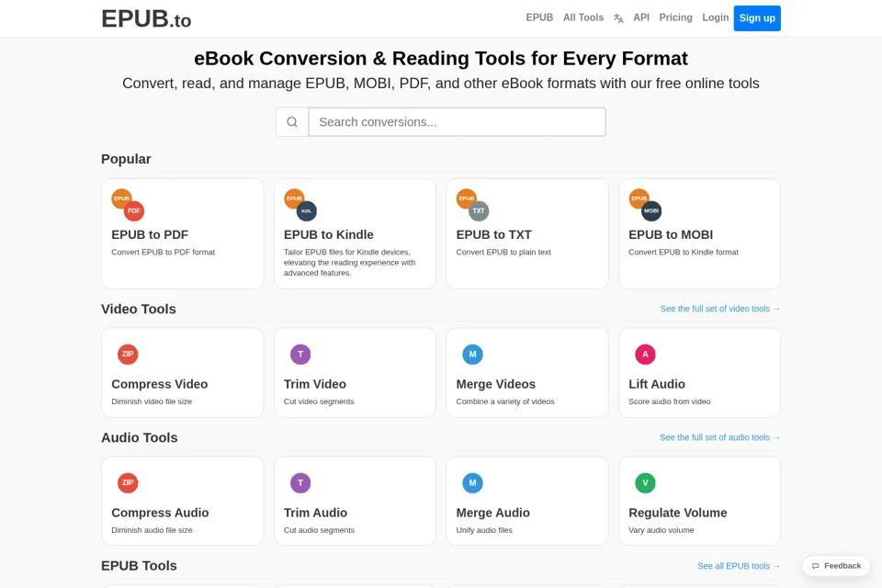The image size is (882, 588).
Task: Click 'Combine a variety of videos' text
Action: click(x=505, y=401)
